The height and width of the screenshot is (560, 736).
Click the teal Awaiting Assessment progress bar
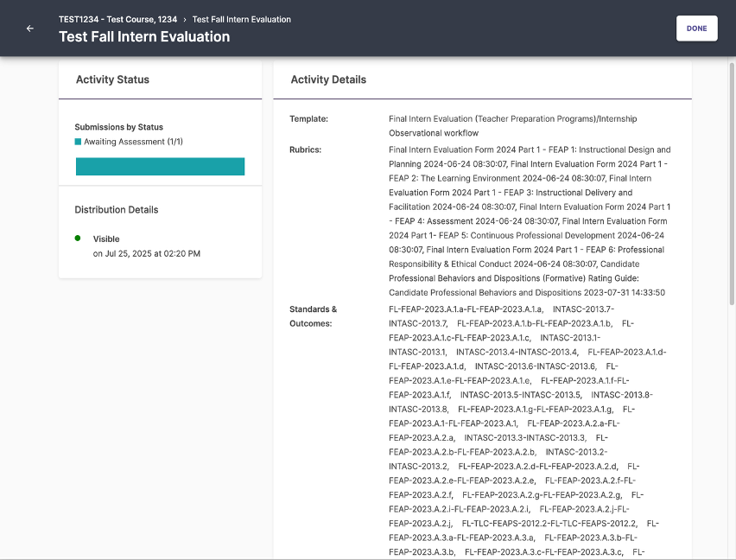coord(160,166)
